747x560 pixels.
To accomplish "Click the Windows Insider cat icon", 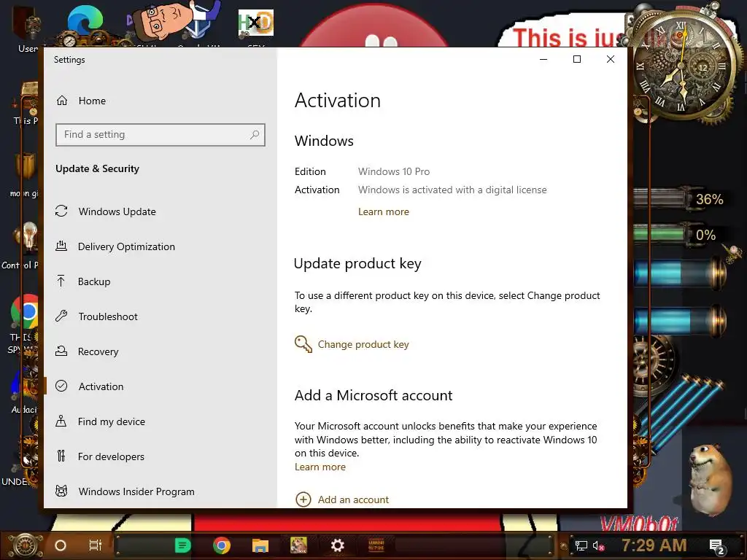I will pos(61,491).
